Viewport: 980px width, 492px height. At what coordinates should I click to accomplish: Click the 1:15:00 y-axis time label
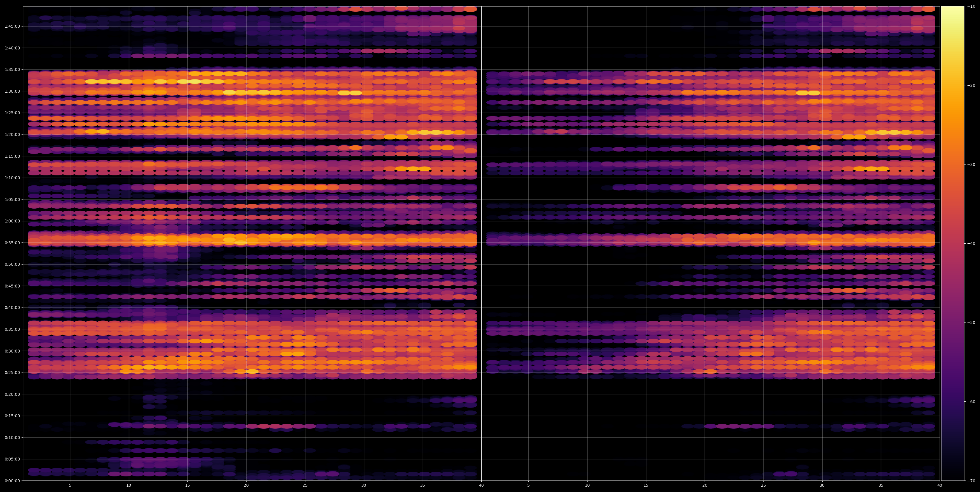pyautogui.click(x=12, y=156)
